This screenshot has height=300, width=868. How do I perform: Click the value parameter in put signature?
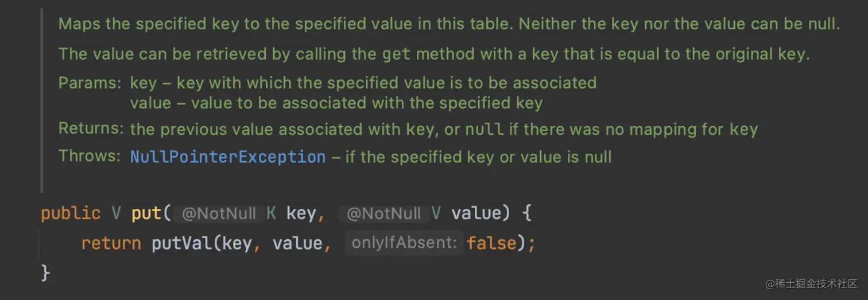click(x=475, y=213)
